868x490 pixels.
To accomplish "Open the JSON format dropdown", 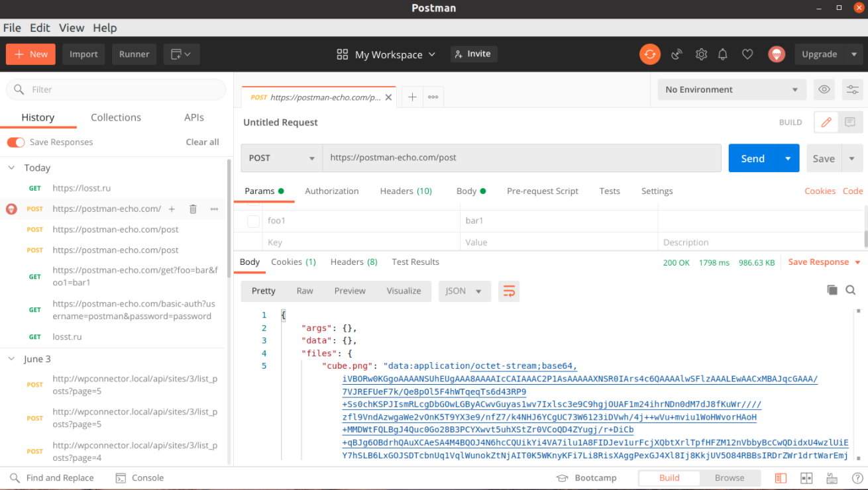I will [x=464, y=291].
